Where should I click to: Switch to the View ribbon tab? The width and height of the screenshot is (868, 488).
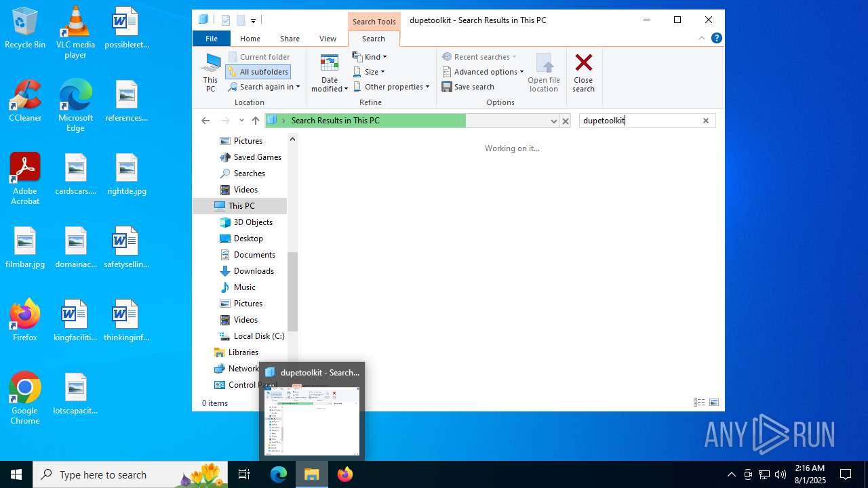tap(328, 39)
